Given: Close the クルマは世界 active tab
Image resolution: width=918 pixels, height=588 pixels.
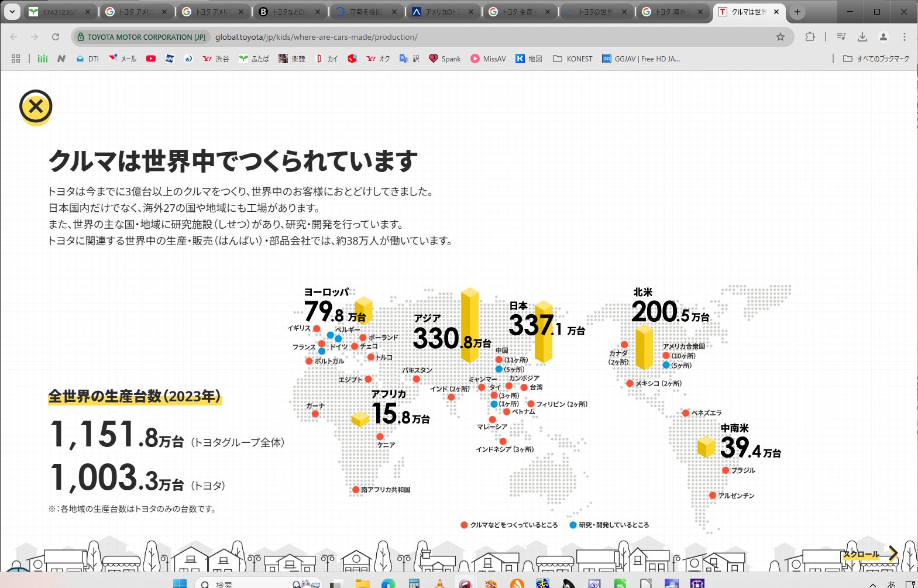Looking at the screenshot, I should click(x=776, y=12).
